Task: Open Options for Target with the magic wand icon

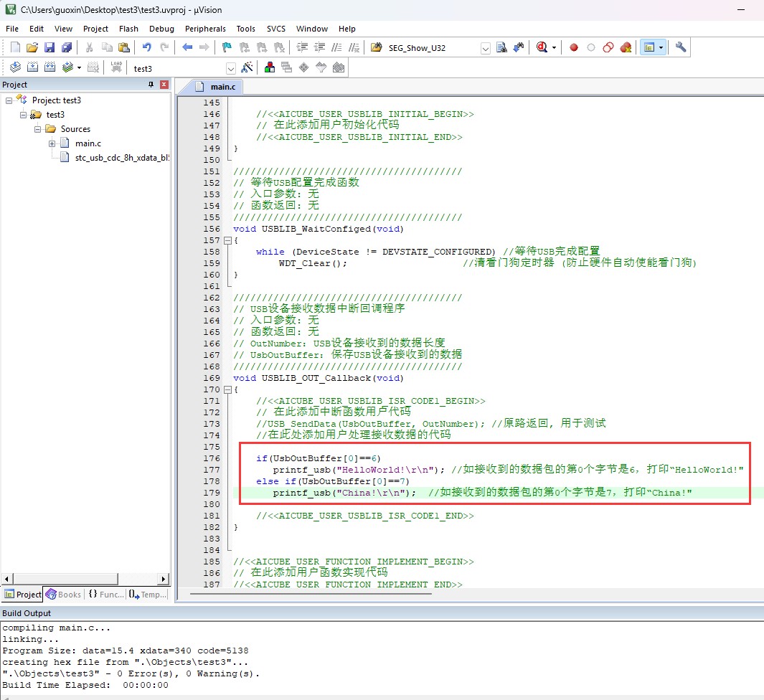Action: point(247,67)
